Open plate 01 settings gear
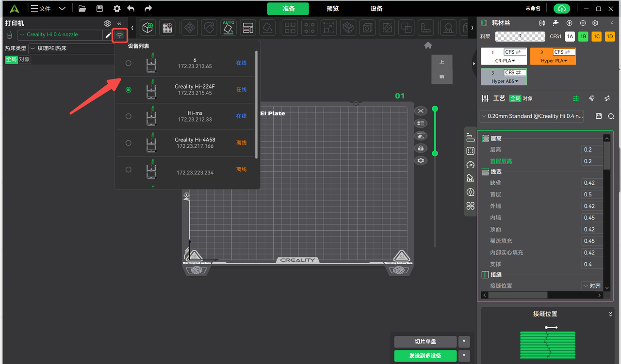This screenshot has width=621, height=364. pos(421,160)
